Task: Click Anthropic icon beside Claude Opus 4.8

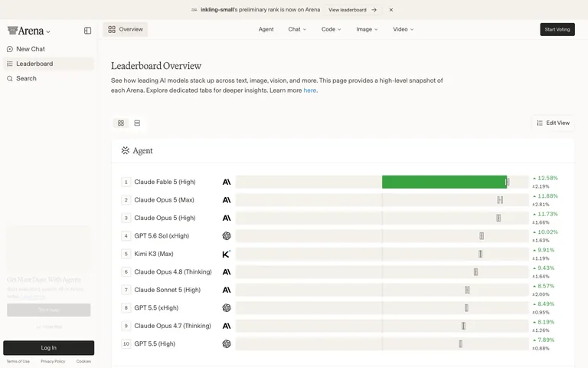Action: coord(227,272)
